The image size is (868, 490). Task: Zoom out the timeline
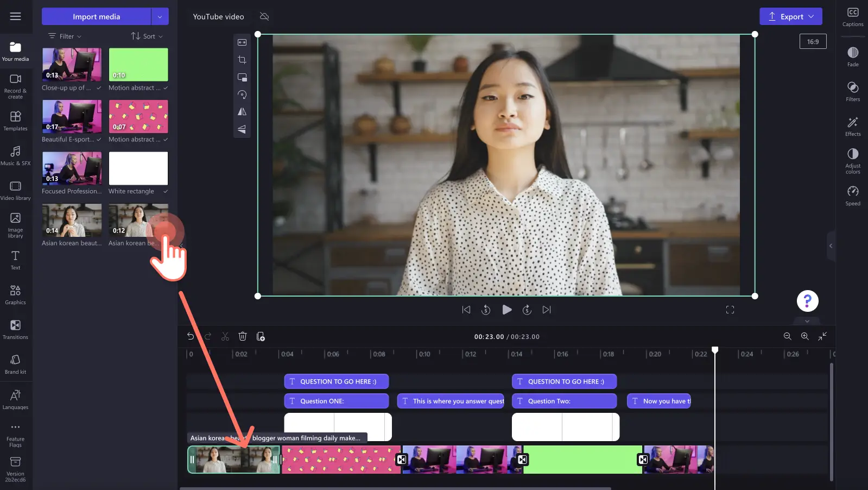click(x=787, y=336)
